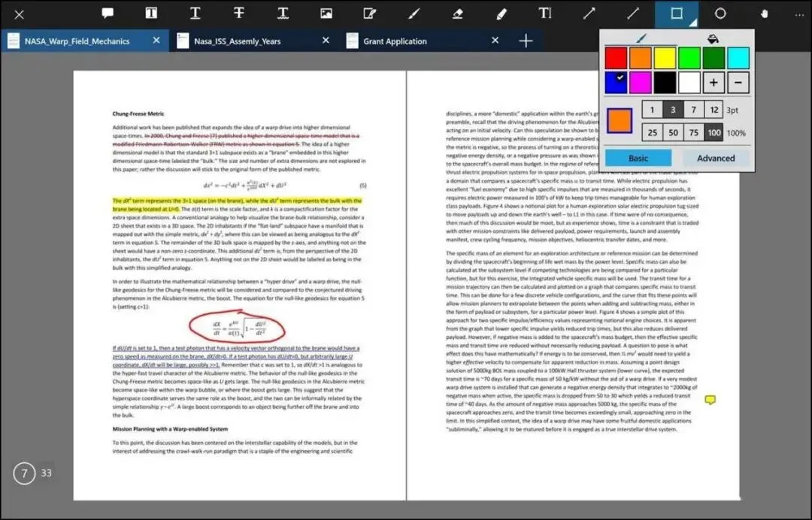The width and height of the screenshot is (812, 520).
Task: Set stroke thickness to 3
Action: (673, 110)
